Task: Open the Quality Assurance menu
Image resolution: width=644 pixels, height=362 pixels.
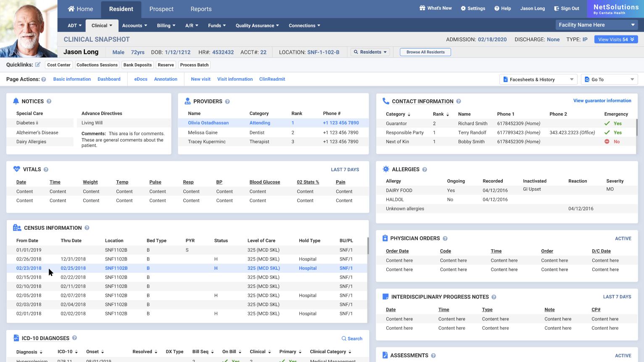Action: 257,25
